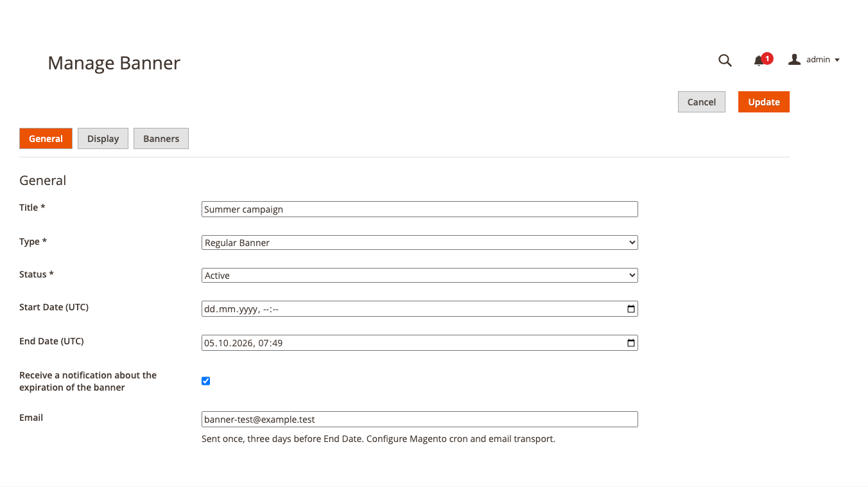Focus the Title input field
Viewport: 868px width, 487px height.
tap(420, 209)
